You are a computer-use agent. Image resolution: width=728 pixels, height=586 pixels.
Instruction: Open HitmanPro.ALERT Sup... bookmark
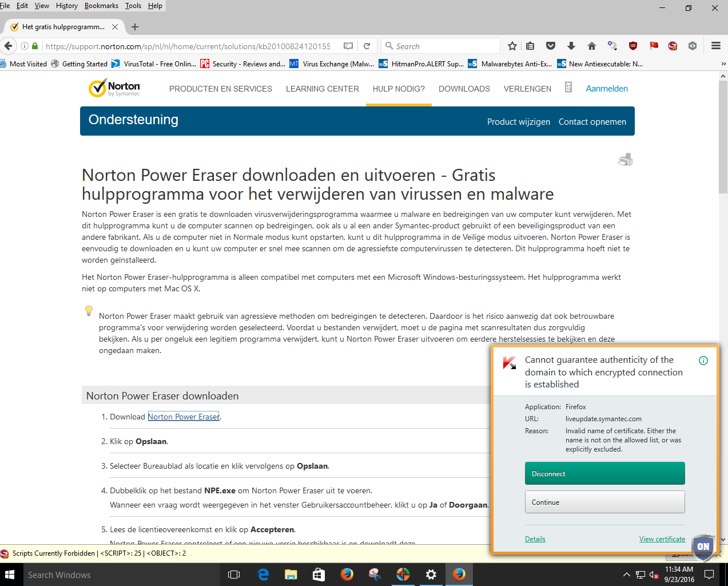[x=421, y=64]
